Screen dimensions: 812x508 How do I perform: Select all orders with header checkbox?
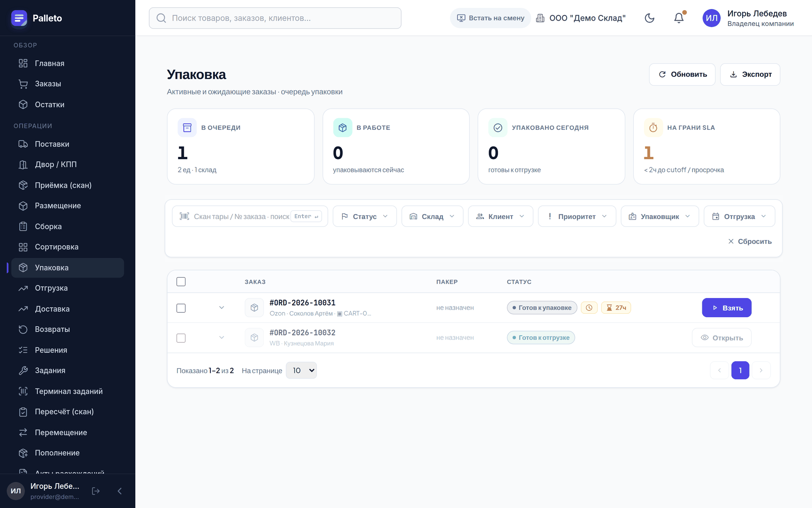click(x=181, y=281)
